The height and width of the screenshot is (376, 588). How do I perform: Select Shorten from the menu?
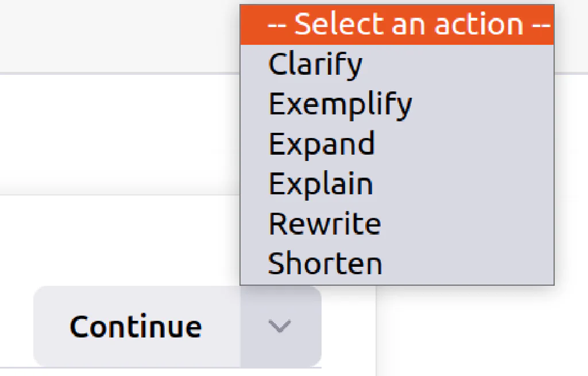pos(397,263)
